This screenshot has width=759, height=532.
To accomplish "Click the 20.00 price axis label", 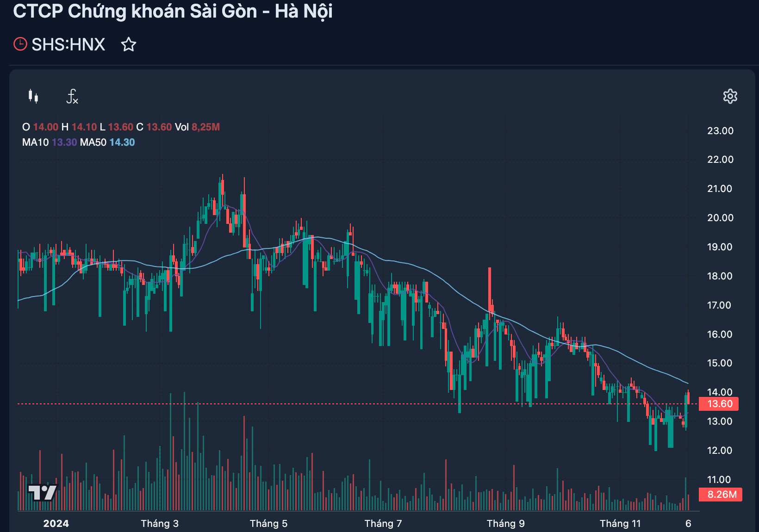I will click(720, 218).
